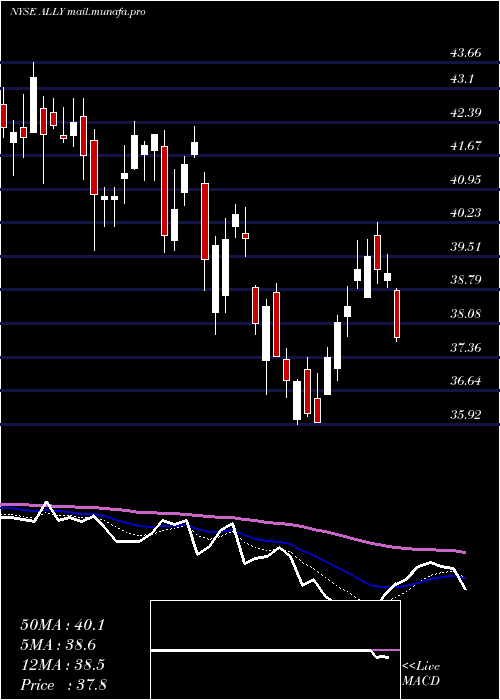Click the Price : 37.8 reading
The image size is (500, 700).
63,685
